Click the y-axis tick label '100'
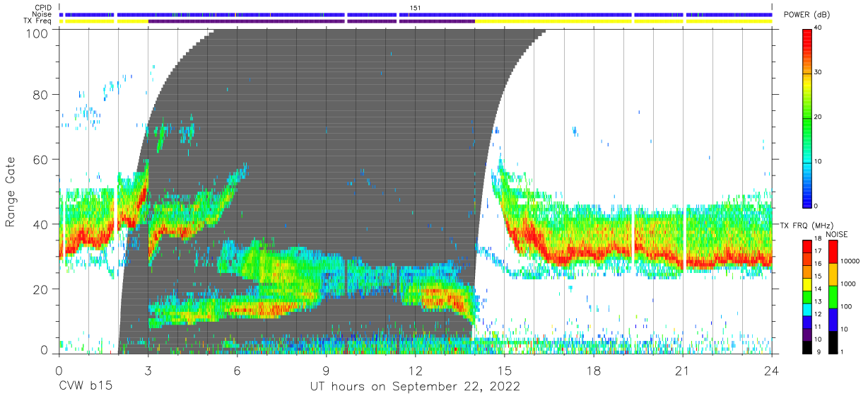Screen dimensions: 868x401 (x=37, y=33)
